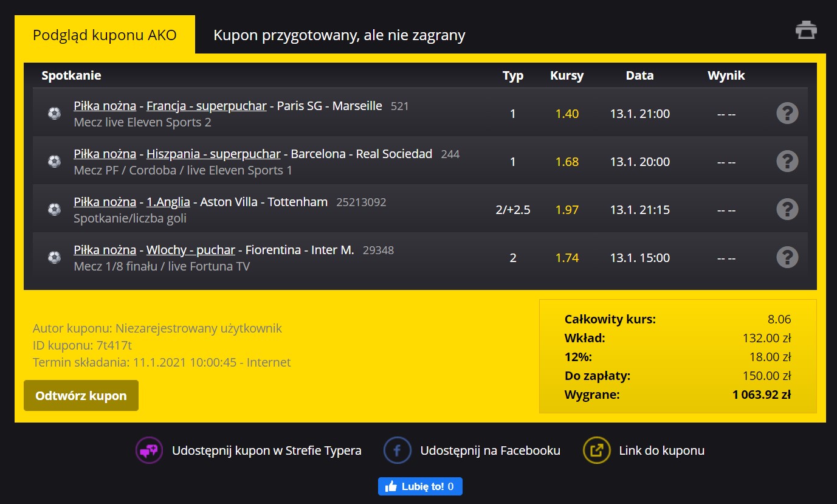Image resolution: width=837 pixels, height=504 pixels.
Task: Click football icon in Fiorentina - Inter M. row
Action: [54, 257]
